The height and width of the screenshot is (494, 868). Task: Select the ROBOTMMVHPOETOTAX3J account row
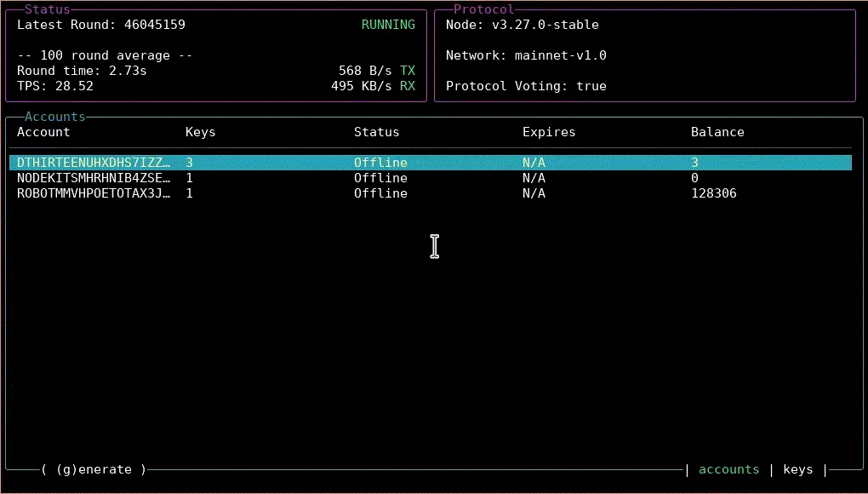tap(94, 193)
